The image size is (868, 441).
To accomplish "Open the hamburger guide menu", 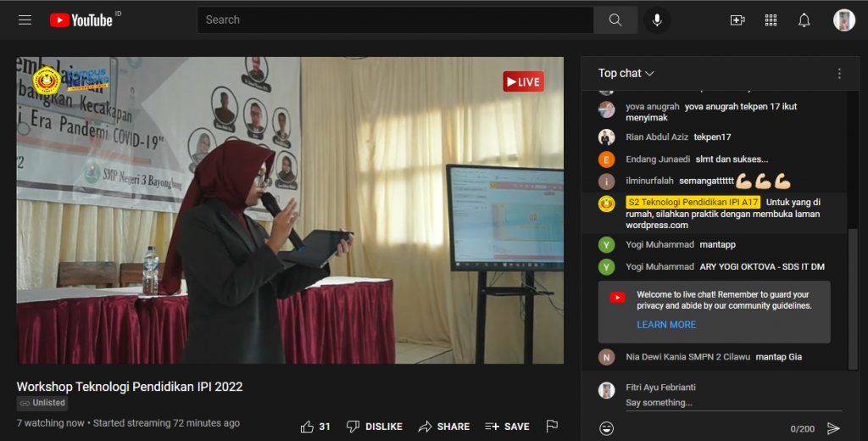I will [25, 20].
